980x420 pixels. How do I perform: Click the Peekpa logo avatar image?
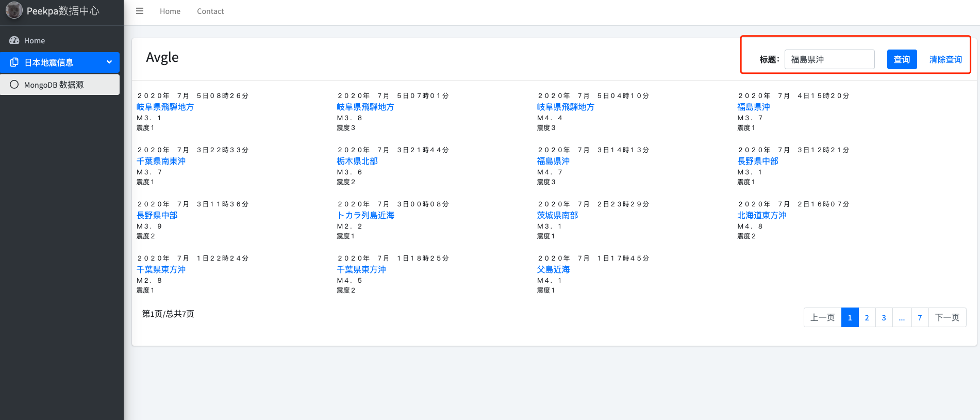pyautogui.click(x=14, y=10)
